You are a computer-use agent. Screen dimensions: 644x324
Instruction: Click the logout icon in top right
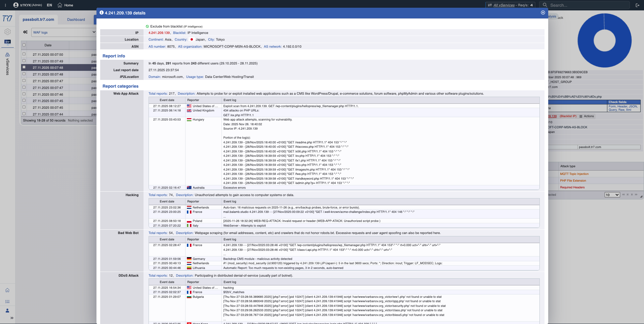(637, 5)
